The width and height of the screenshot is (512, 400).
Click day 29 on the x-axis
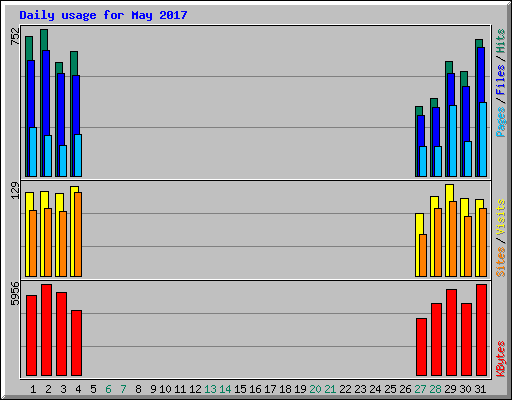[x=450, y=389]
